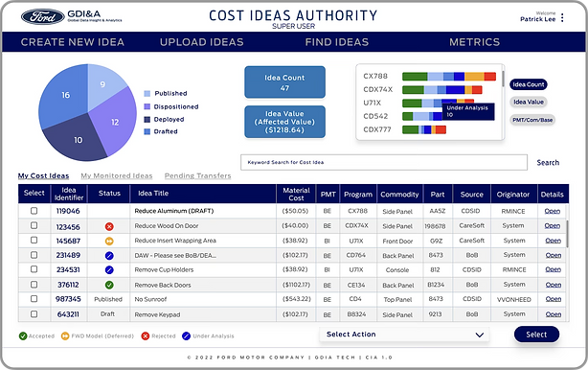The height and width of the screenshot is (370, 588).
Task: Click the Search button
Action: click(x=548, y=163)
